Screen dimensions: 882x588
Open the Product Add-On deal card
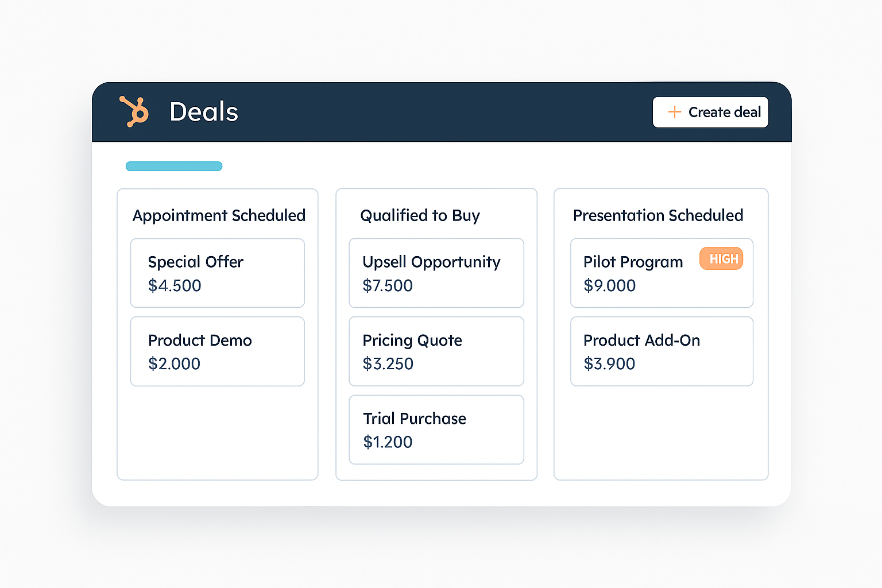click(x=661, y=351)
